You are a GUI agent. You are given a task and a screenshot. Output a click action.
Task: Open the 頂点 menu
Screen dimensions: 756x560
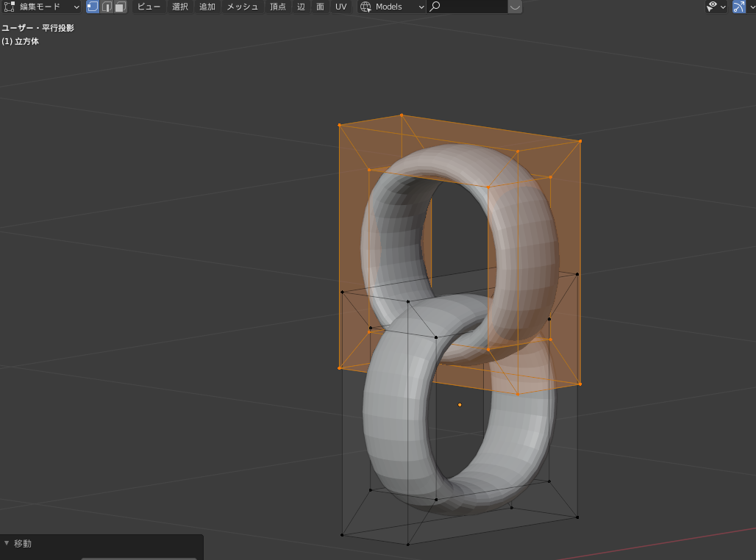pos(278,7)
